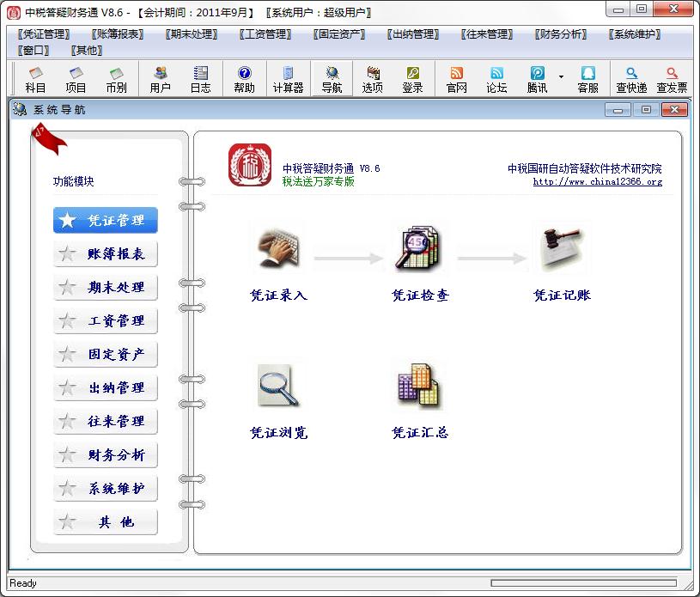Open the 选项 options icon
This screenshot has width=700, height=597.
click(372, 80)
